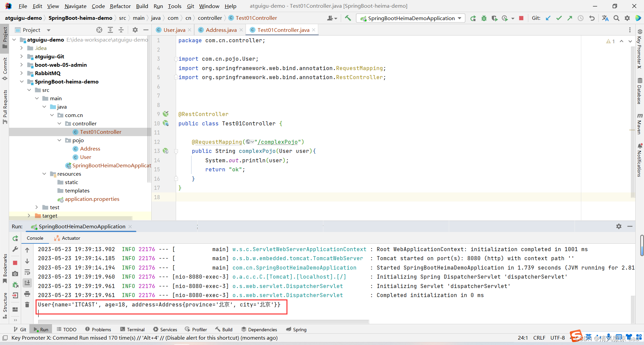Image resolution: width=644 pixels, height=345 pixels.
Task: Toggle the Database tool window
Action: 640,91
